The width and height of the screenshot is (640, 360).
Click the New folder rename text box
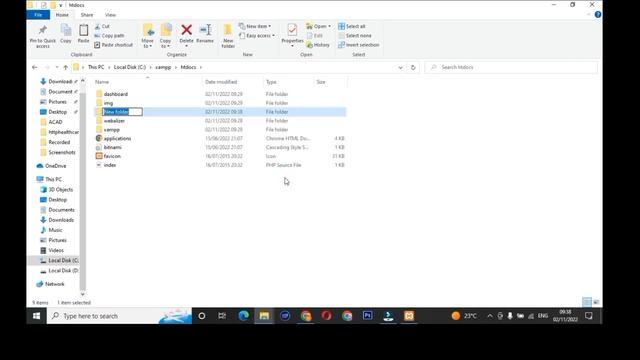click(122, 112)
